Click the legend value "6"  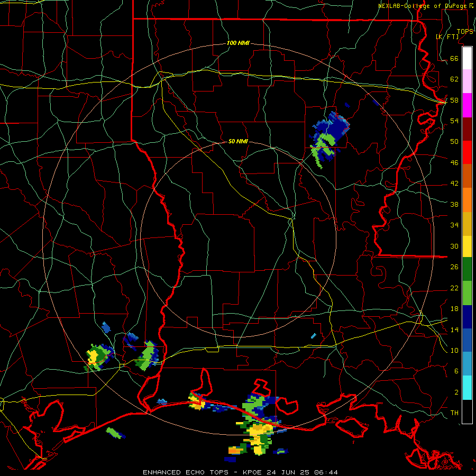tap(456, 371)
